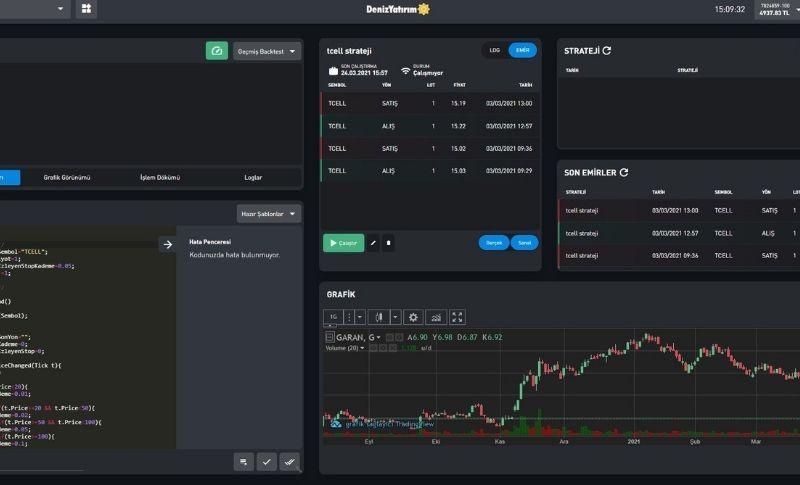Screen dimensions: 800x485
Task: Select TCELL ALIŞ 15.22 order row
Action: 430,126
